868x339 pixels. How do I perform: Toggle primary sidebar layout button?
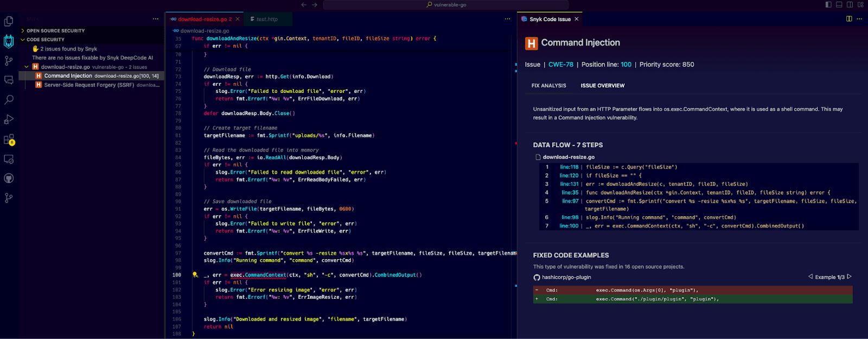[828, 5]
